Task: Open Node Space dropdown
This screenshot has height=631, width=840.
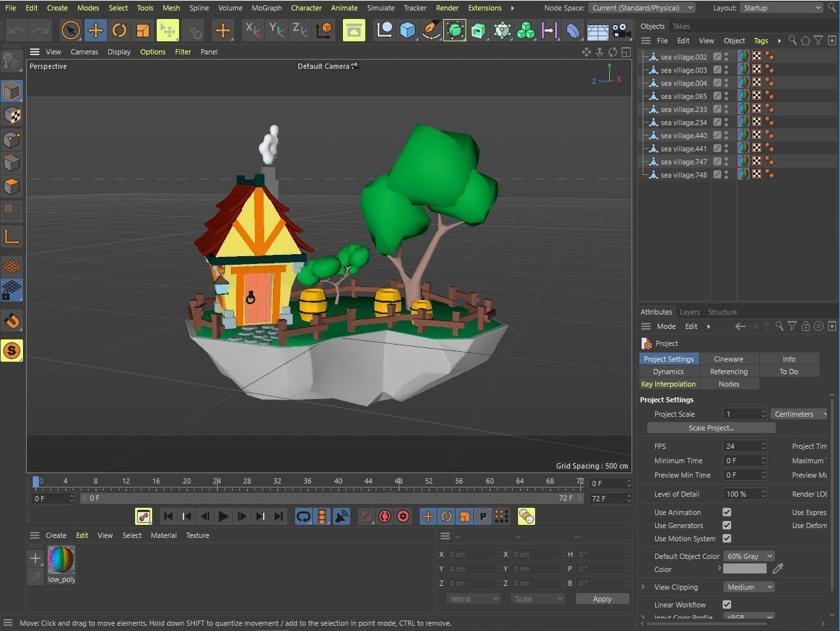Action: (x=642, y=8)
